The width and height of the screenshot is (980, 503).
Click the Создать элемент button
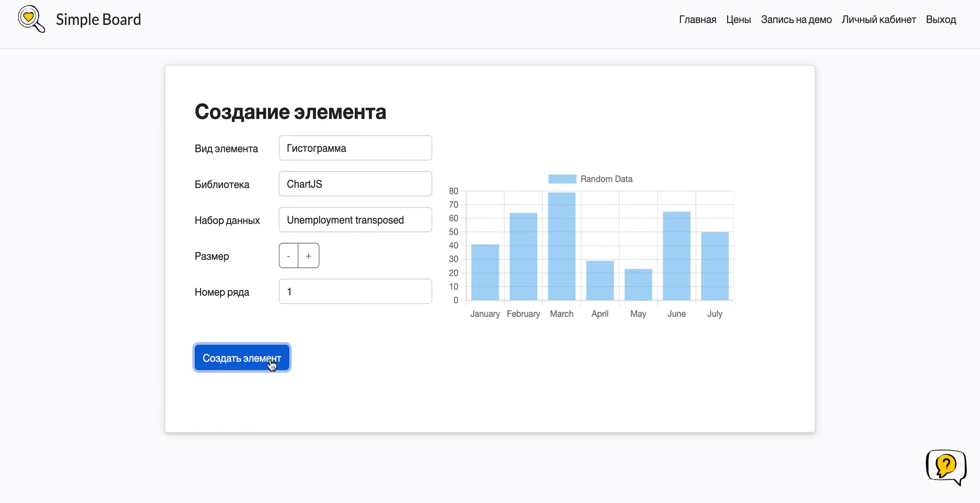pos(242,358)
